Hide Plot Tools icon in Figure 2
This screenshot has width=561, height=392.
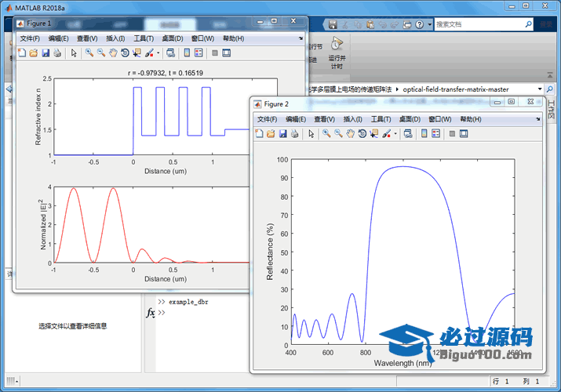[452, 133]
